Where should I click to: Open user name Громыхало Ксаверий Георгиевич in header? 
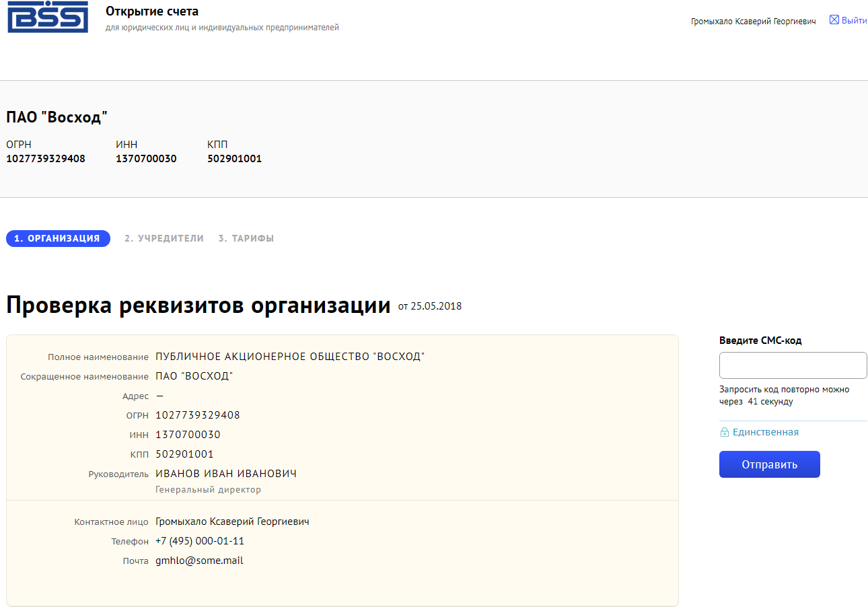click(753, 22)
